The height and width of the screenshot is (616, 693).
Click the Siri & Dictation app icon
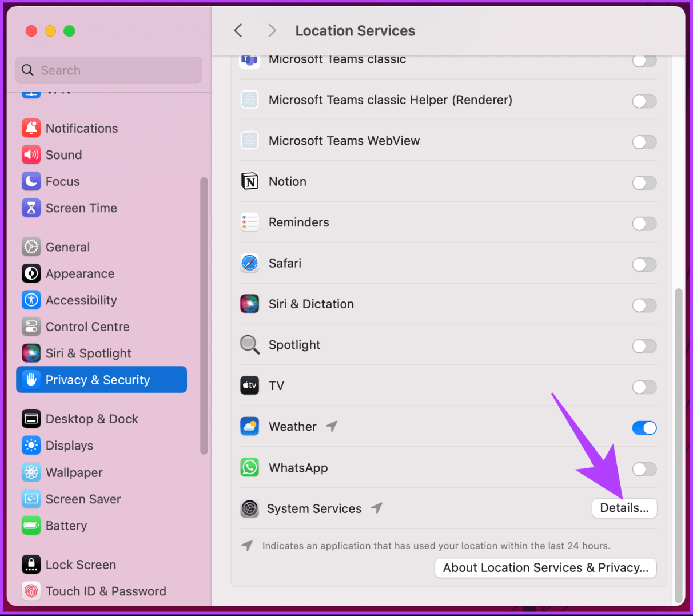250,304
